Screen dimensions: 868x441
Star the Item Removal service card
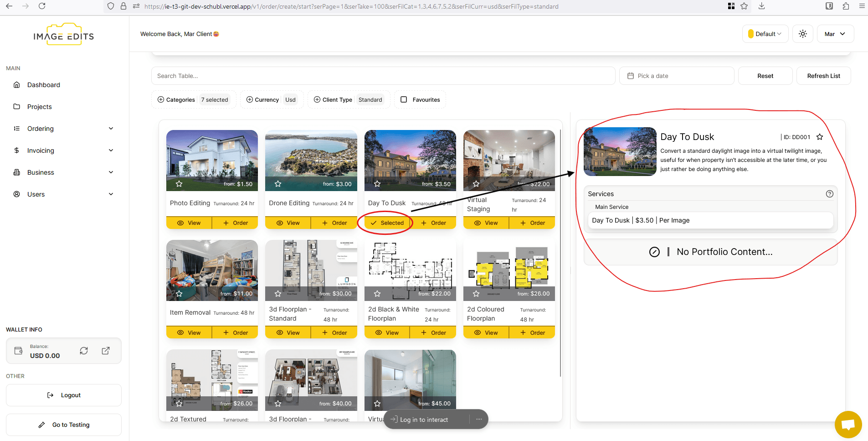179,294
